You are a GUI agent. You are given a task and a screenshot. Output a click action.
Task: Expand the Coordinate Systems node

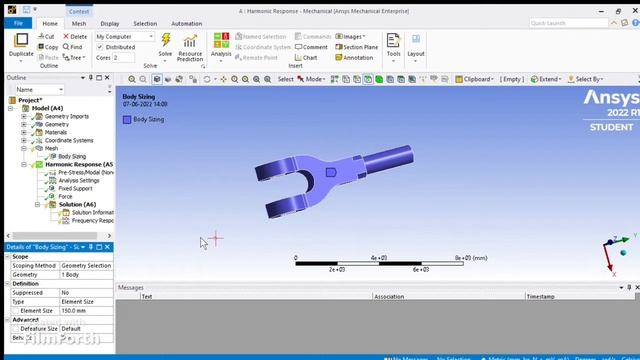pos(24,140)
